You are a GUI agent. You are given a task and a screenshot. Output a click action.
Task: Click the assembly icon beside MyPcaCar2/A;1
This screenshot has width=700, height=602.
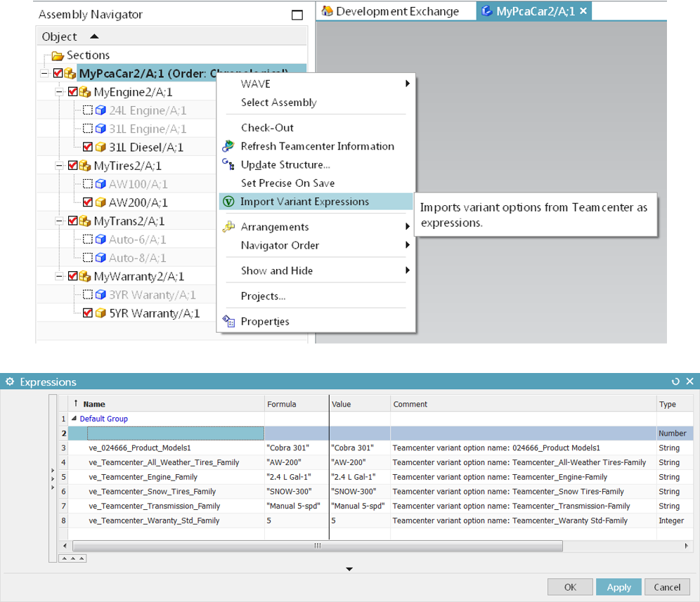coord(69,73)
